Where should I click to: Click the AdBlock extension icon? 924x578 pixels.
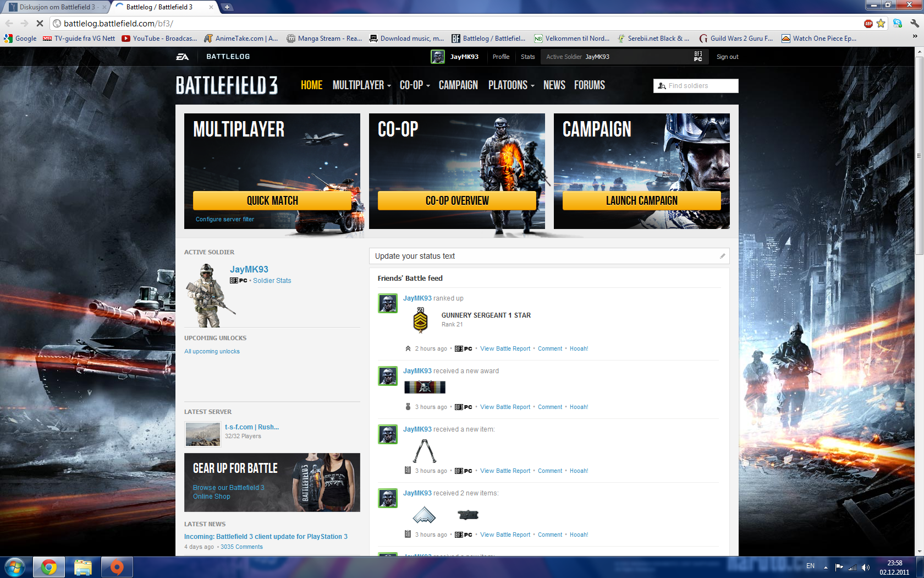tap(868, 23)
